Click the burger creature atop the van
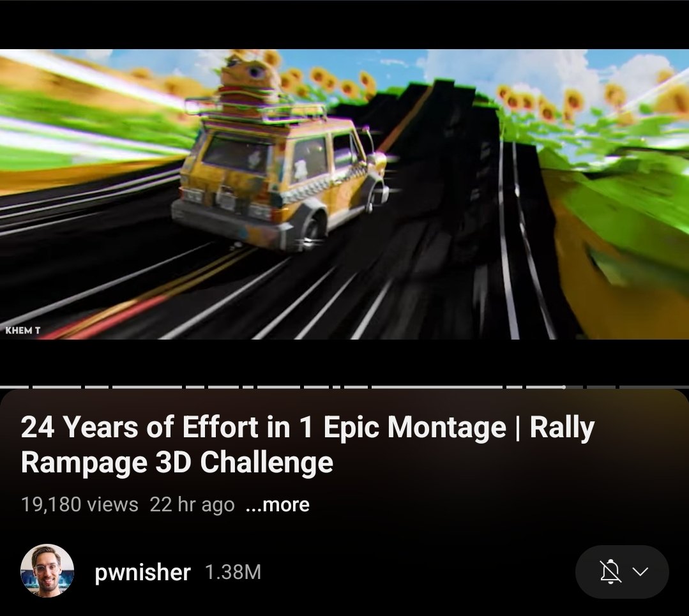Image resolution: width=689 pixels, height=616 pixels. coord(248,86)
